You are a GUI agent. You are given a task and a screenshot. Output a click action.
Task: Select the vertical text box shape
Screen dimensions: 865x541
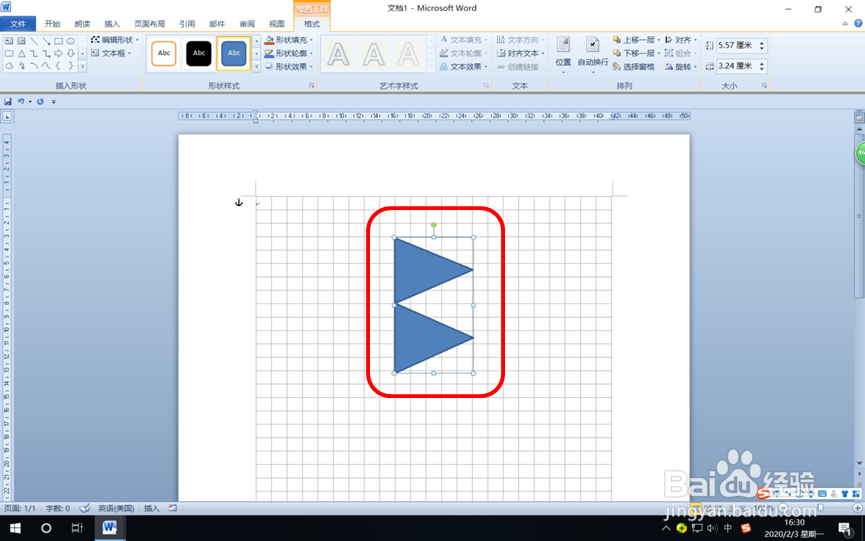[x=22, y=41]
